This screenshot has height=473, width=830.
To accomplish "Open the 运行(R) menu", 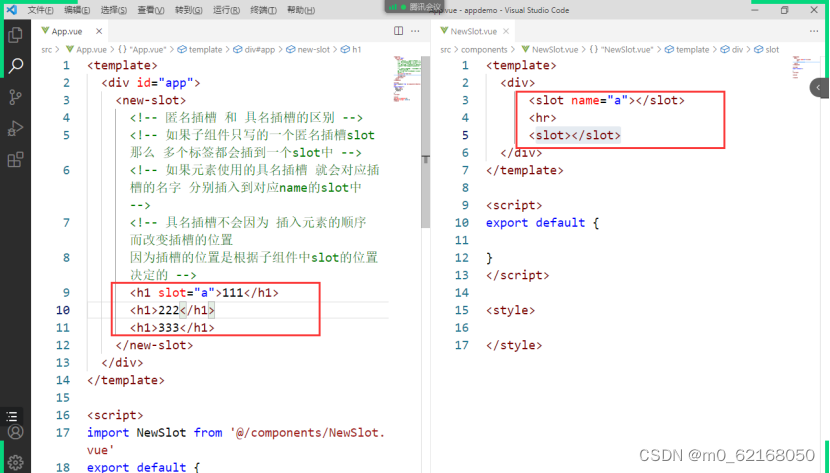I will pyautogui.click(x=226, y=10).
